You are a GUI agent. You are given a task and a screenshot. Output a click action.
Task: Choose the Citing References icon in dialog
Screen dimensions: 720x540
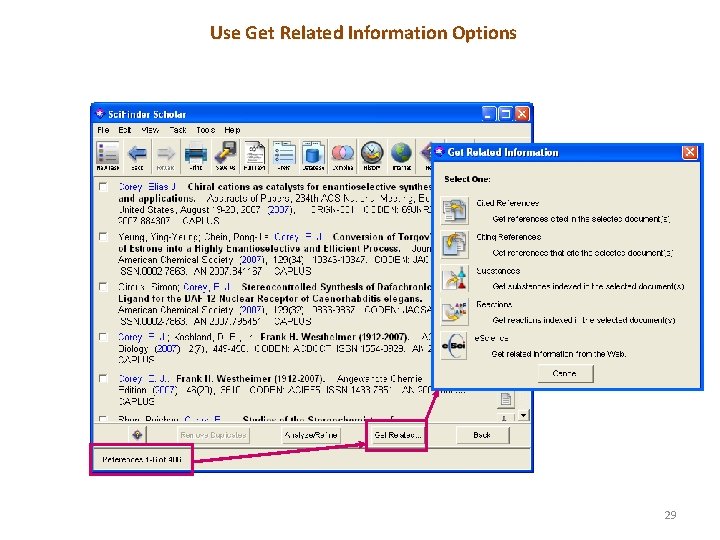click(455, 244)
